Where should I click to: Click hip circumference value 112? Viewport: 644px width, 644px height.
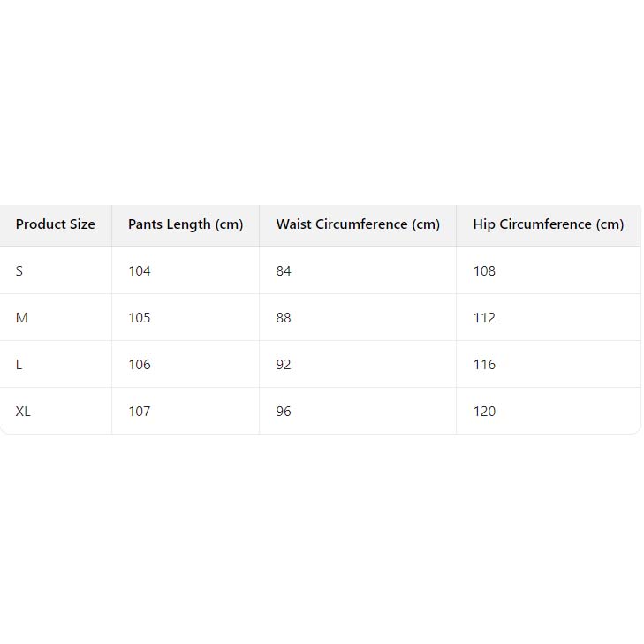pyautogui.click(x=484, y=318)
